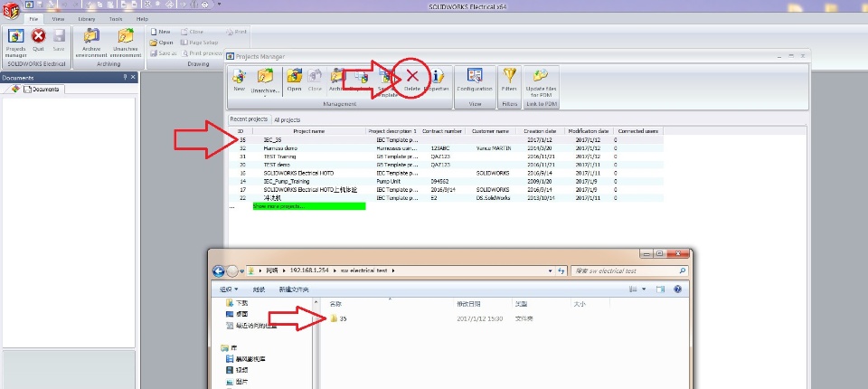This screenshot has height=389, width=868.
Task: Click Back button in Explorer window
Action: coord(219,271)
